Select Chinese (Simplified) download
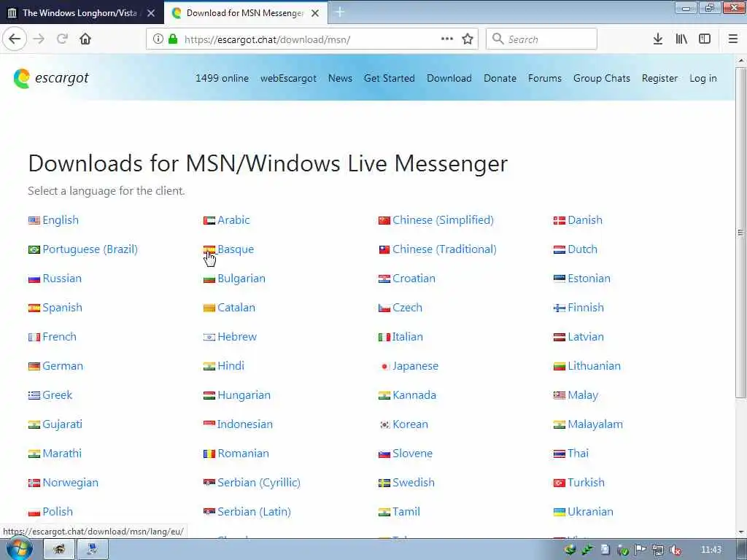Image resolution: width=747 pixels, height=560 pixels. click(443, 220)
